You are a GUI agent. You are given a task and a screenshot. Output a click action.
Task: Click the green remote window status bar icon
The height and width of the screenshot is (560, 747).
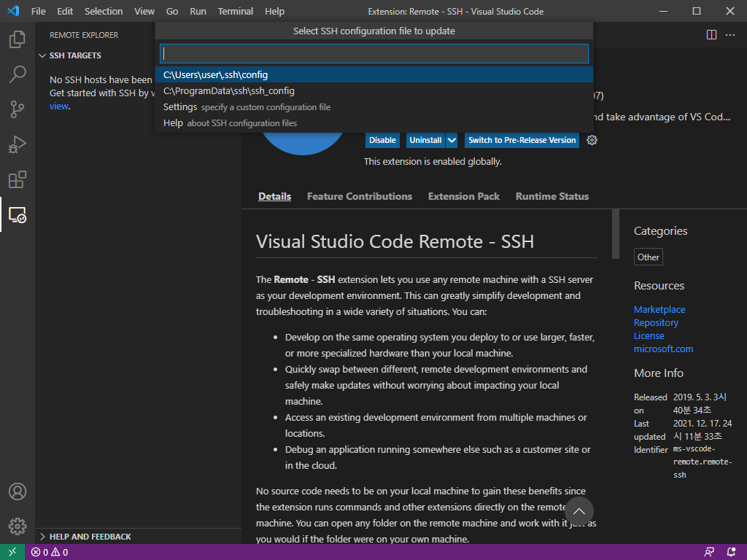[12, 552]
